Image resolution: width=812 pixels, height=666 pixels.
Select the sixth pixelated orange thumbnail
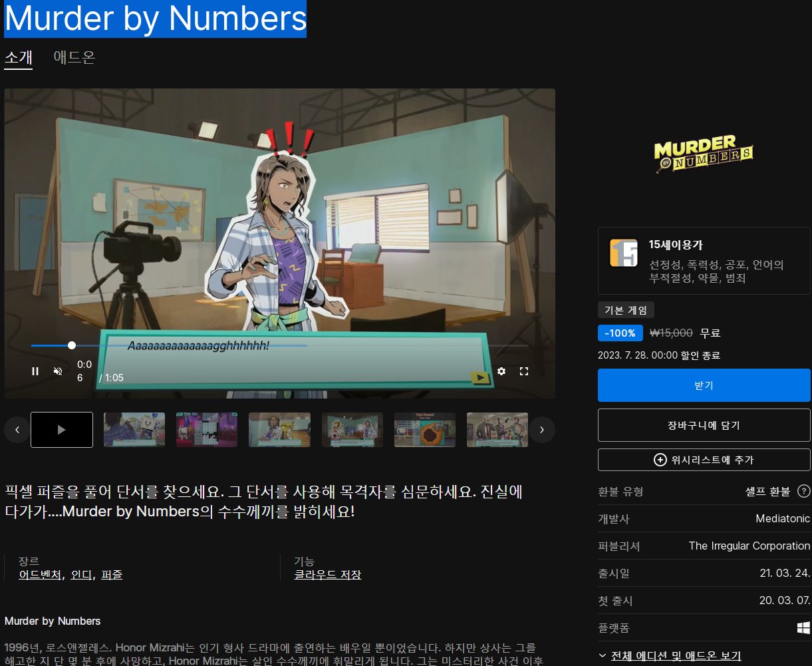click(425, 430)
